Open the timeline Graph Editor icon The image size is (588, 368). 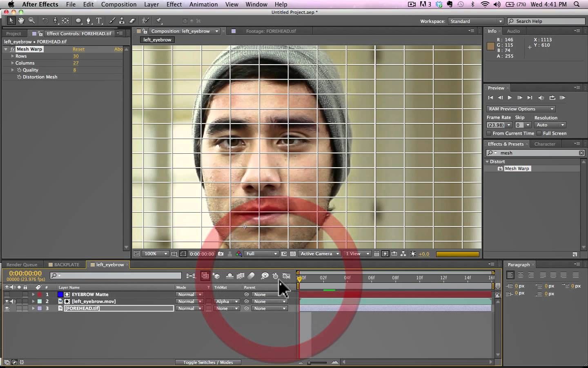[286, 276]
